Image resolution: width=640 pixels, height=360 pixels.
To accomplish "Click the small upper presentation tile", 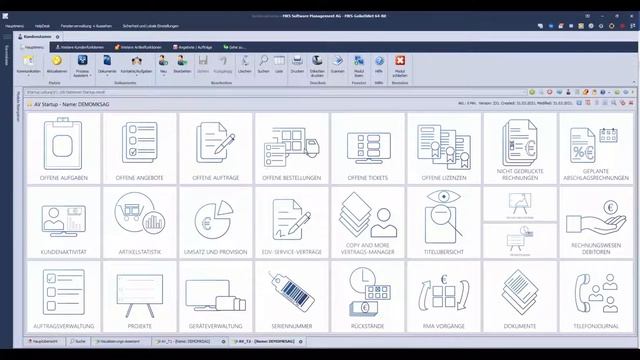I will point(520,204).
